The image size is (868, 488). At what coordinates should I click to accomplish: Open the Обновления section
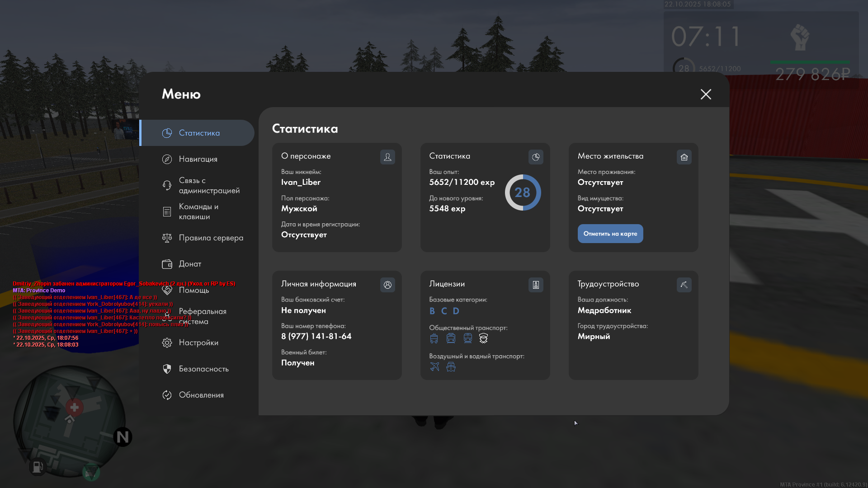[x=201, y=395]
